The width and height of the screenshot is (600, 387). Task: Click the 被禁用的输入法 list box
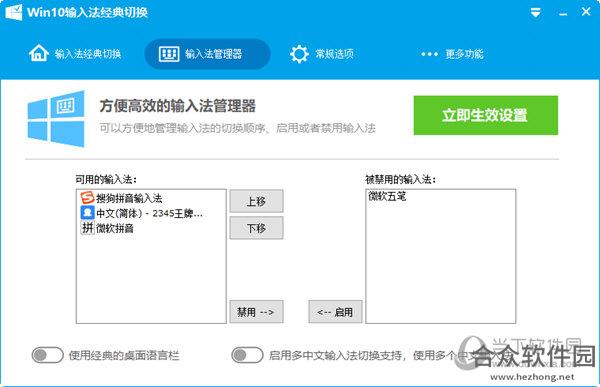pyautogui.click(x=441, y=256)
